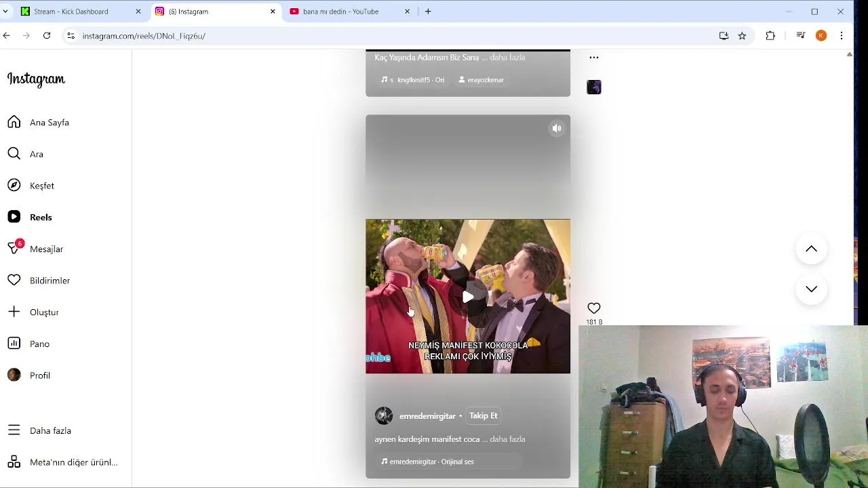The width and height of the screenshot is (868, 488).
Task: Like the reel with the heart icon
Action: click(594, 308)
